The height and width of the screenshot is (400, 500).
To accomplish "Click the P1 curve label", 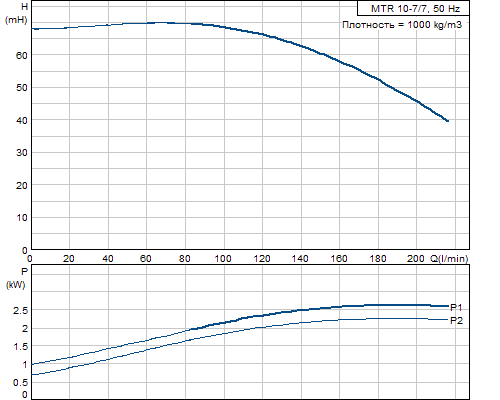I will pos(456,307).
